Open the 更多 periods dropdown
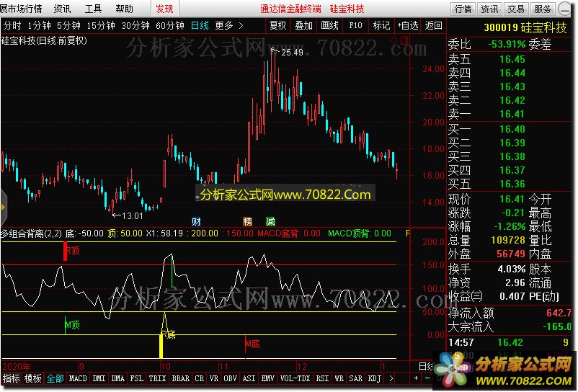578x392 pixels. [229, 26]
